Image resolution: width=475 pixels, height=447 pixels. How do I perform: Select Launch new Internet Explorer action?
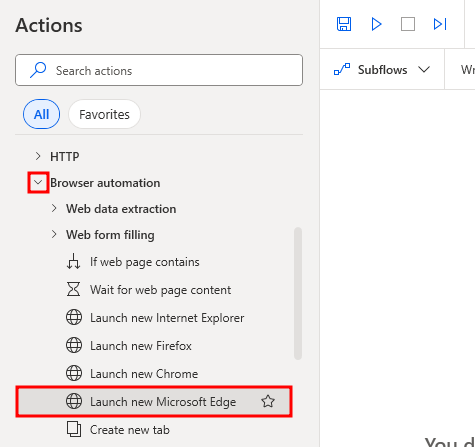click(167, 318)
